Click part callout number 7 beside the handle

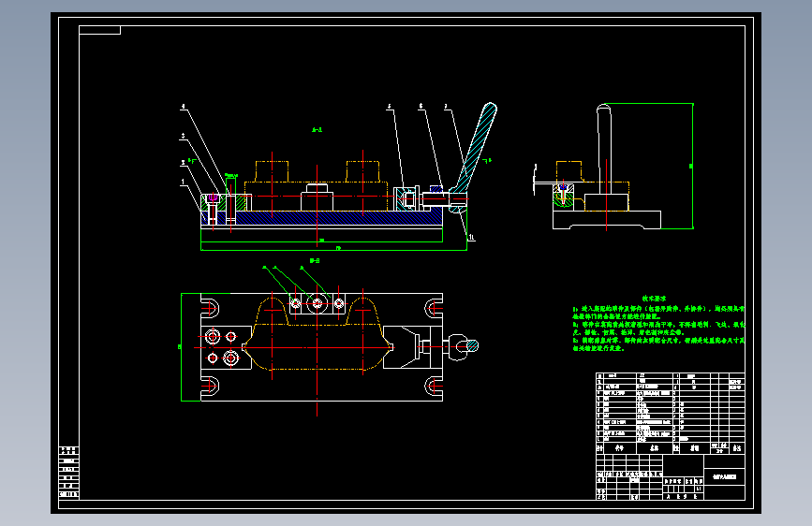pos(446,107)
